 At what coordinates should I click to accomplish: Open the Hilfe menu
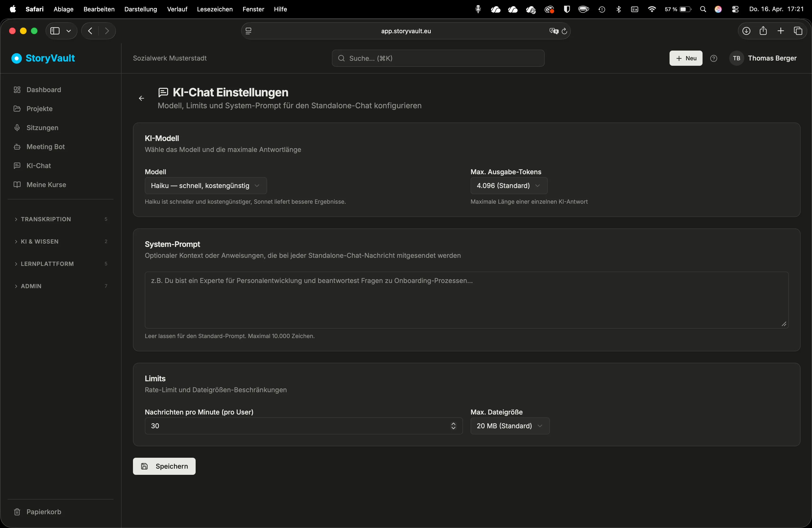[x=280, y=9]
